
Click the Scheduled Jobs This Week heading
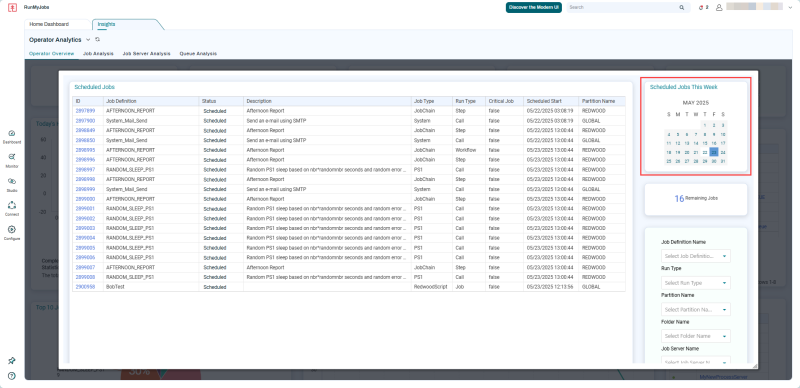684,87
